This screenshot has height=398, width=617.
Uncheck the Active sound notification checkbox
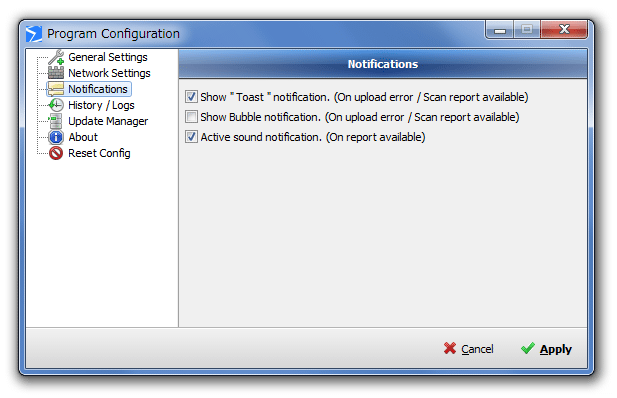coord(191,137)
